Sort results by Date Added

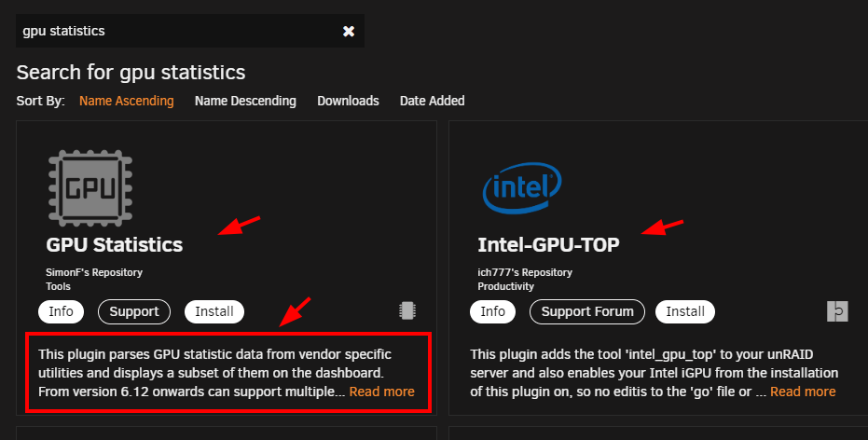(x=433, y=101)
